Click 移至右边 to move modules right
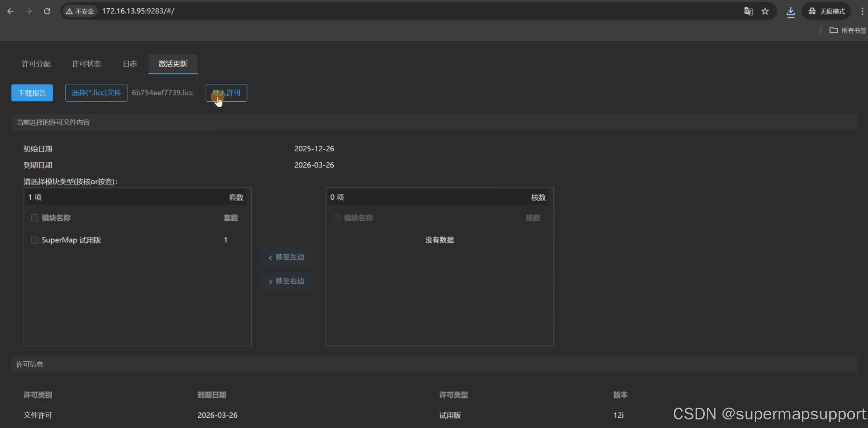This screenshot has height=428, width=868. coord(285,281)
